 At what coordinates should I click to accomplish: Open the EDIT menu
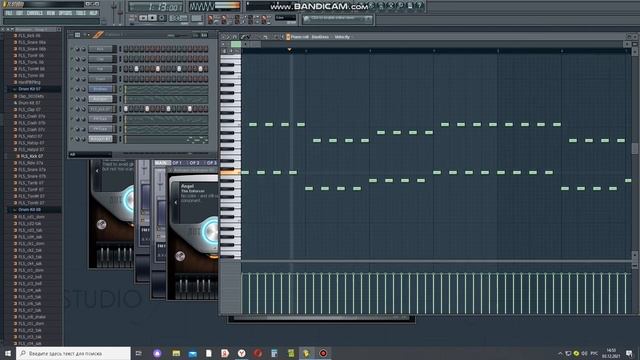coord(19,13)
